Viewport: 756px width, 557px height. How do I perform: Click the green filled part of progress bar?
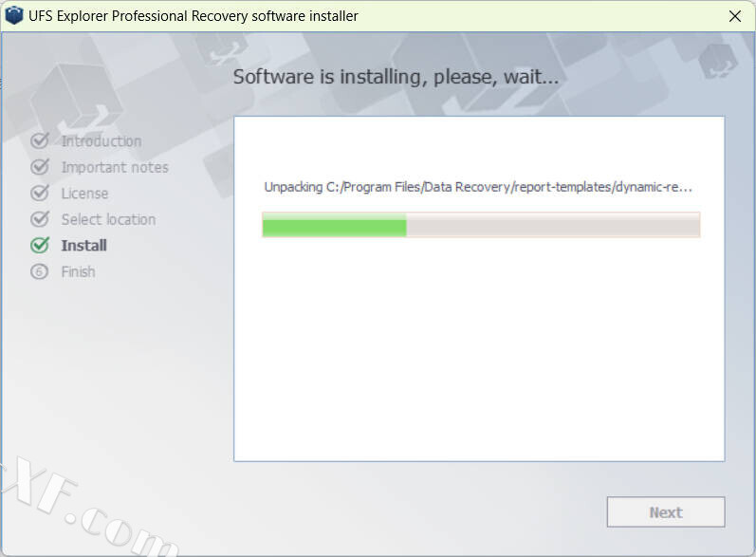334,225
